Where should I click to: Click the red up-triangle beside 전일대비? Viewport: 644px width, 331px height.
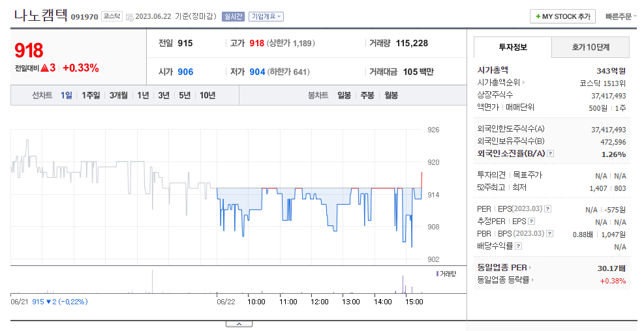45,68
